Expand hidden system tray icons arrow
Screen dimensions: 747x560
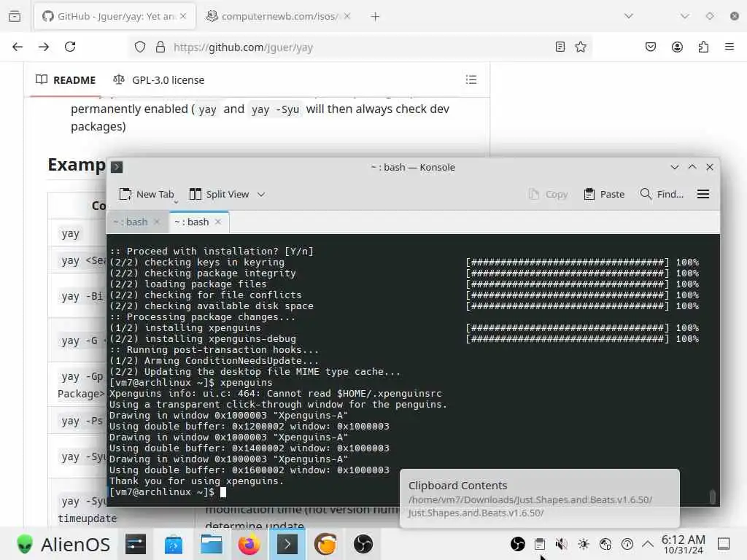click(x=648, y=543)
